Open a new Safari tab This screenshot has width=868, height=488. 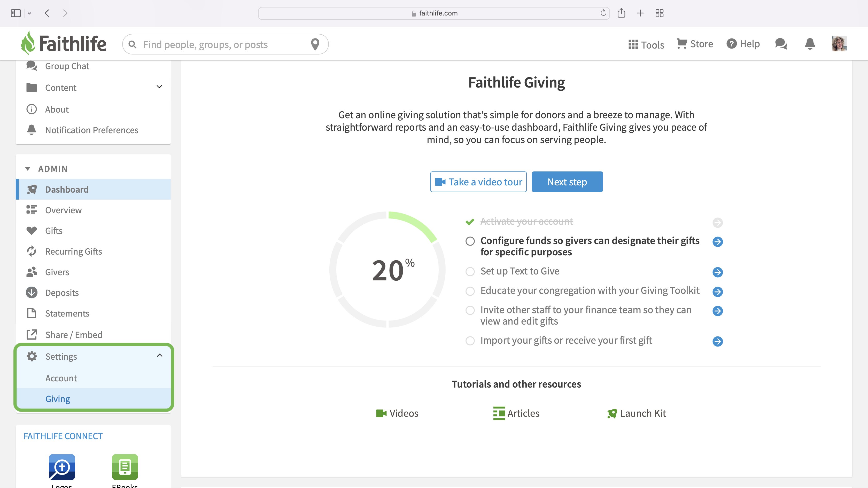click(640, 13)
